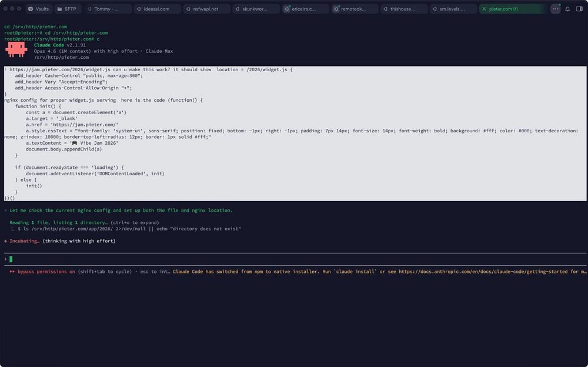The height and width of the screenshot is (367, 588).
Task: Switch to the Tommy terminal tab
Action: coord(108,9)
